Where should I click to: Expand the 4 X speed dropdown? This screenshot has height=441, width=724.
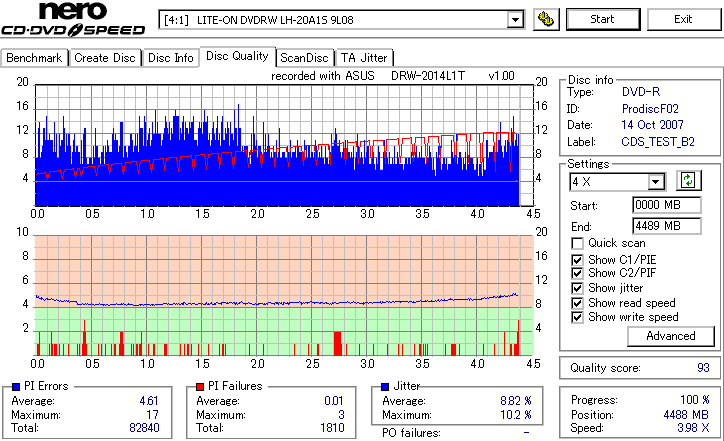[655, 182]
